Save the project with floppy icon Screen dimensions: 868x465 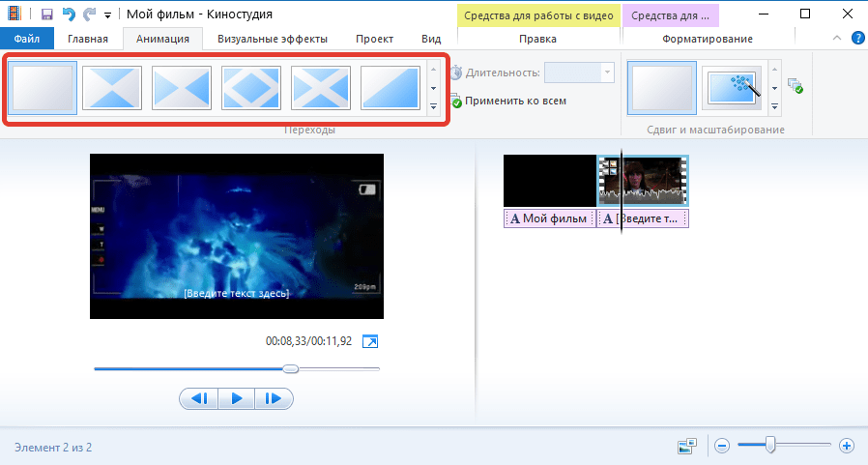[x=47, y=15]
